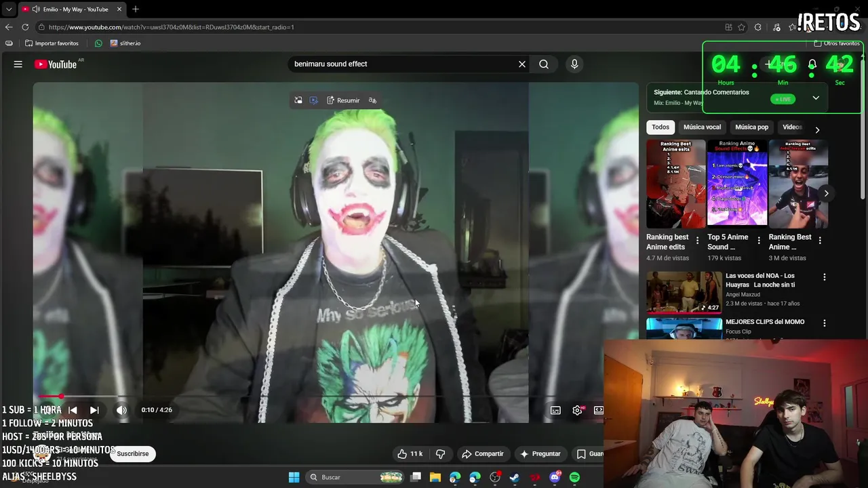Screen dimensions: 868x488
Task: Click the Preguntar button
Action: [540, 454]
